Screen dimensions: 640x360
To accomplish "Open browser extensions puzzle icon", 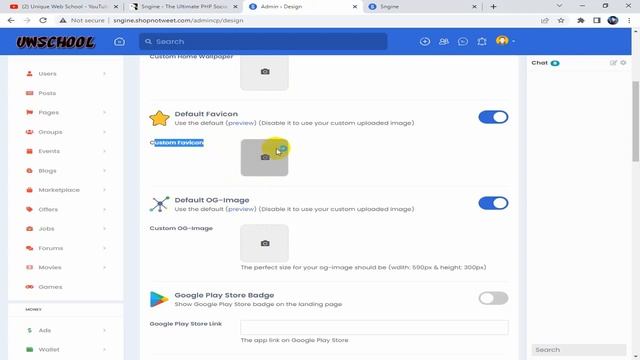I will 580,20.
